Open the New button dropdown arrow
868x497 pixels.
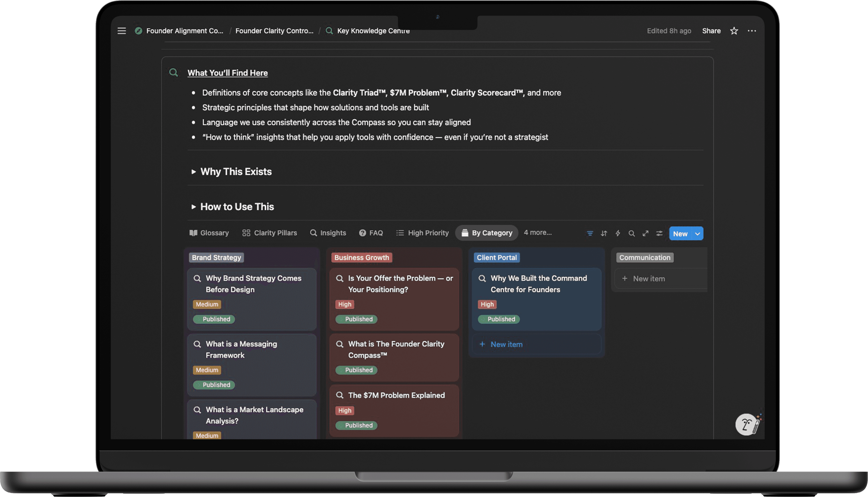point(698,234)
